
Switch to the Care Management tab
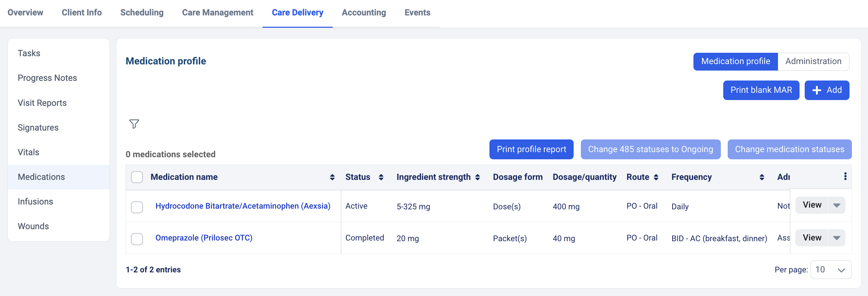[x=218, y=13]
